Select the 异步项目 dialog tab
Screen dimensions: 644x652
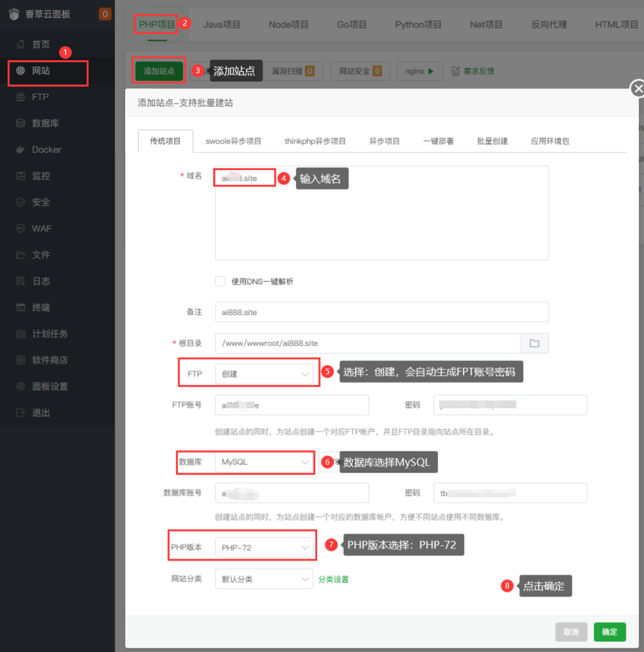tap(385, 141)
